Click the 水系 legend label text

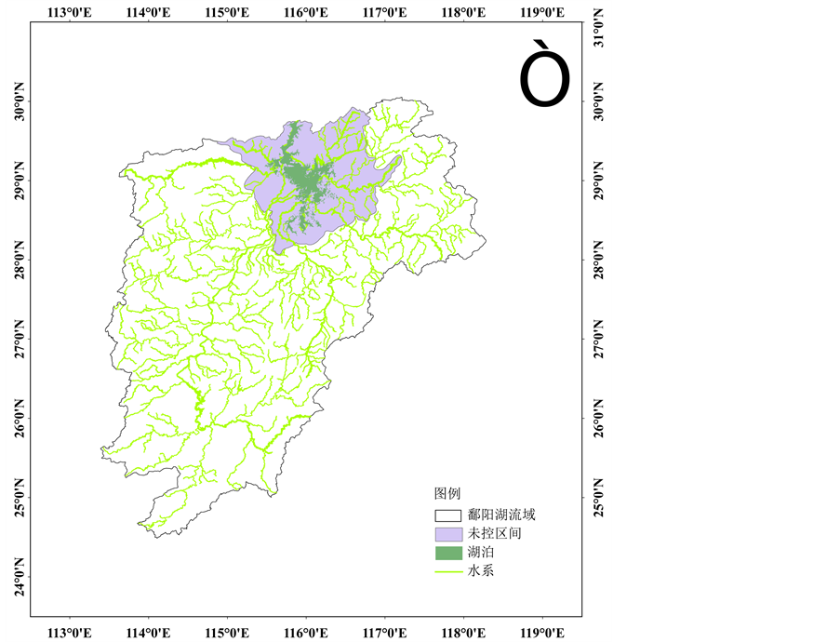481,571
